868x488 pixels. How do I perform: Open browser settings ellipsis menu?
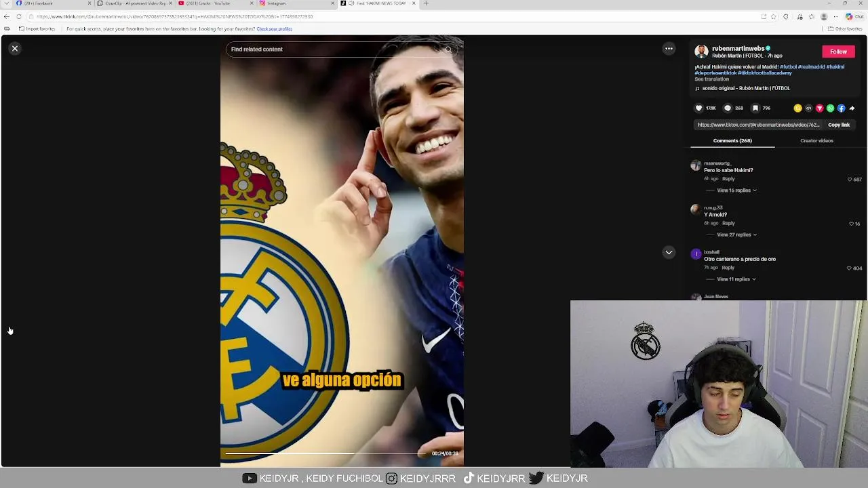[835, 16]
